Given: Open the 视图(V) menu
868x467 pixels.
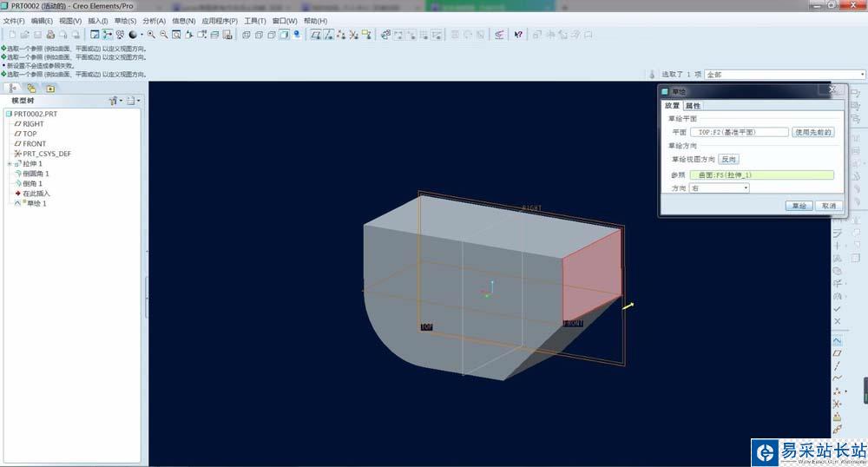Looking at the screenshot, I should [x=70, y=21].
